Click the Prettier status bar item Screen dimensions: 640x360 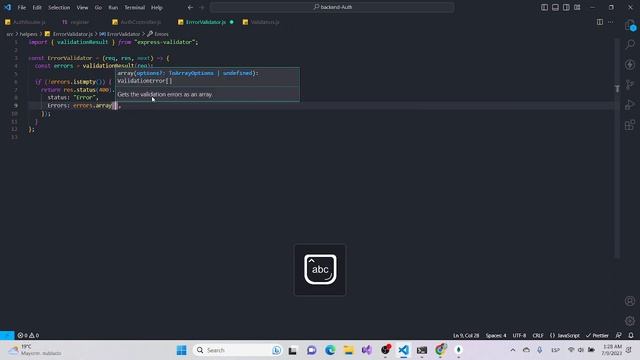(x=597, y=335)
